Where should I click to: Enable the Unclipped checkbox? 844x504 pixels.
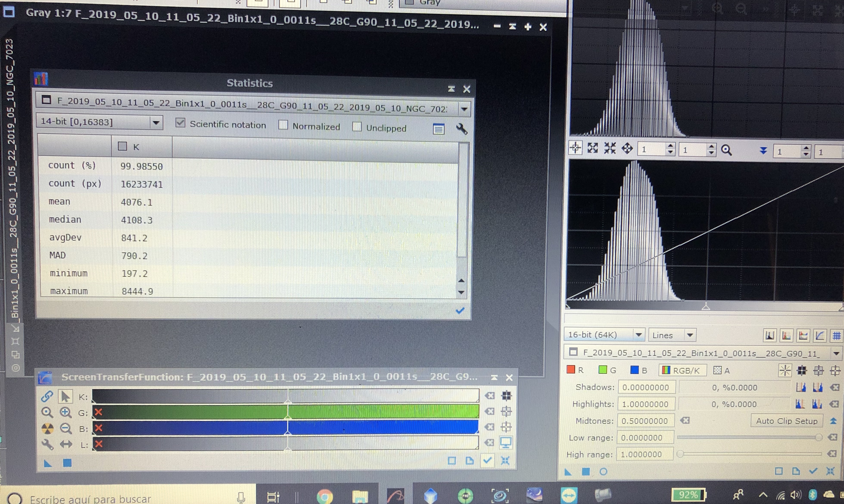[357, 127]
